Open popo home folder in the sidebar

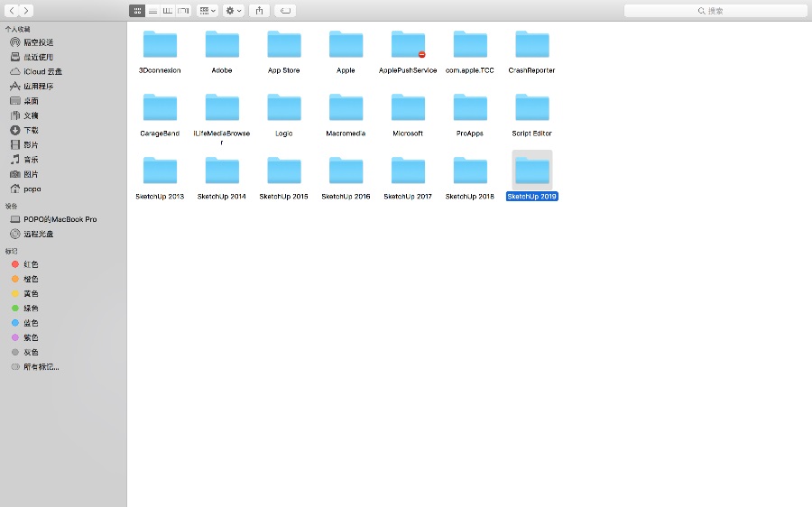coord(25,189)
